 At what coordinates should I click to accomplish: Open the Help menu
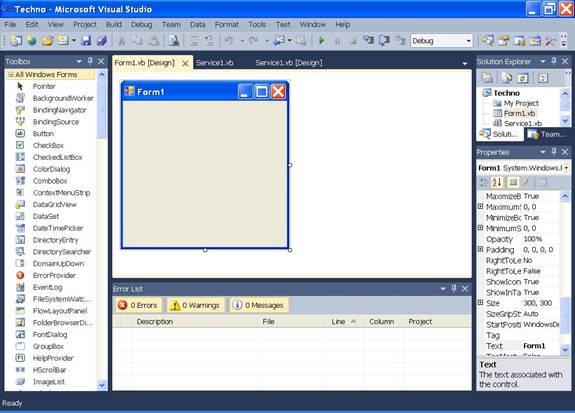pyautogui.click(x=343, y=25)
